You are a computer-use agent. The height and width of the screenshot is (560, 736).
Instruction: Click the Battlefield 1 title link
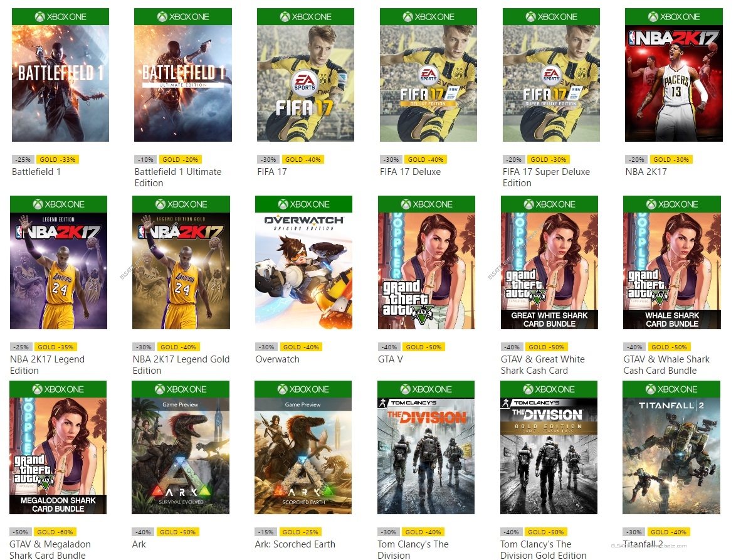36,172
